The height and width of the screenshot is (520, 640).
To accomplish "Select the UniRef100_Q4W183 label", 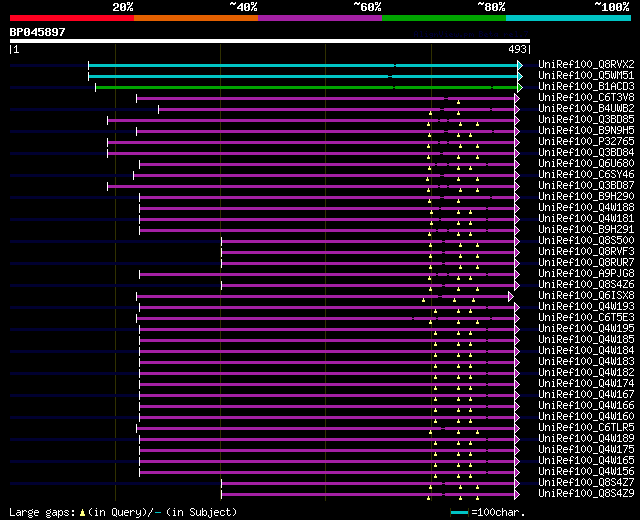I will [586, 362].
